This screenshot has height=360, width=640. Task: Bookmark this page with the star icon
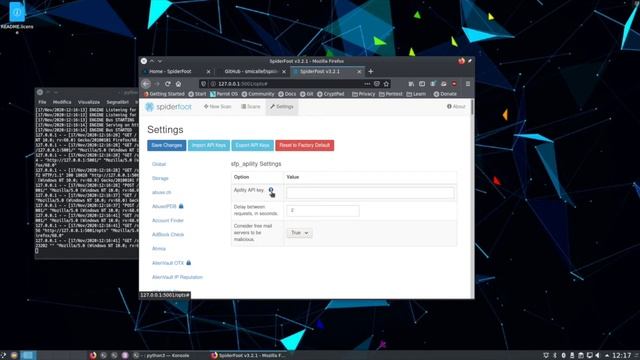(x=386, y=84)
